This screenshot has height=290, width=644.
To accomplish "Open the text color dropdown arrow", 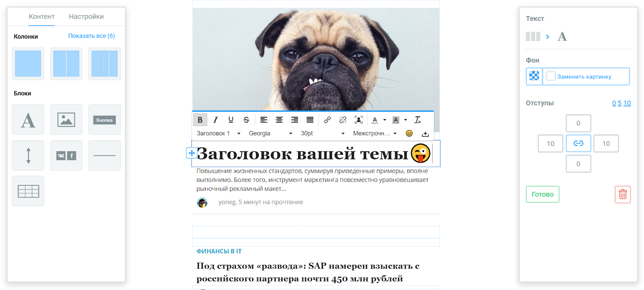I will [385, 120].
